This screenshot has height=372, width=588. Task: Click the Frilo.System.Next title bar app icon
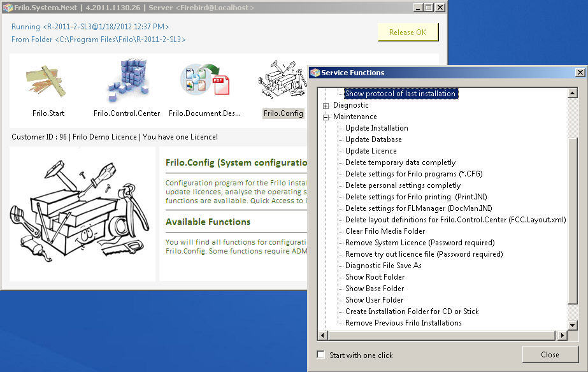click(x=8, y=8)
